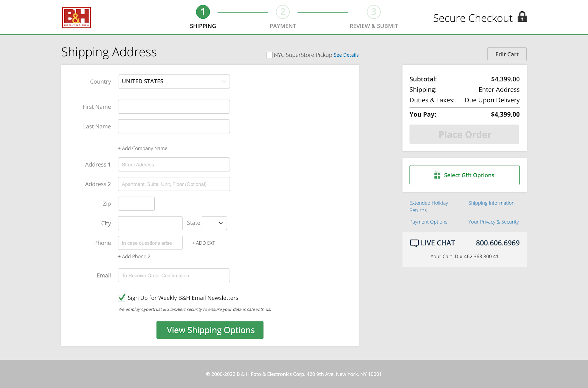
Task: Click the Edit Cart icon button
Action: [507, 54]
